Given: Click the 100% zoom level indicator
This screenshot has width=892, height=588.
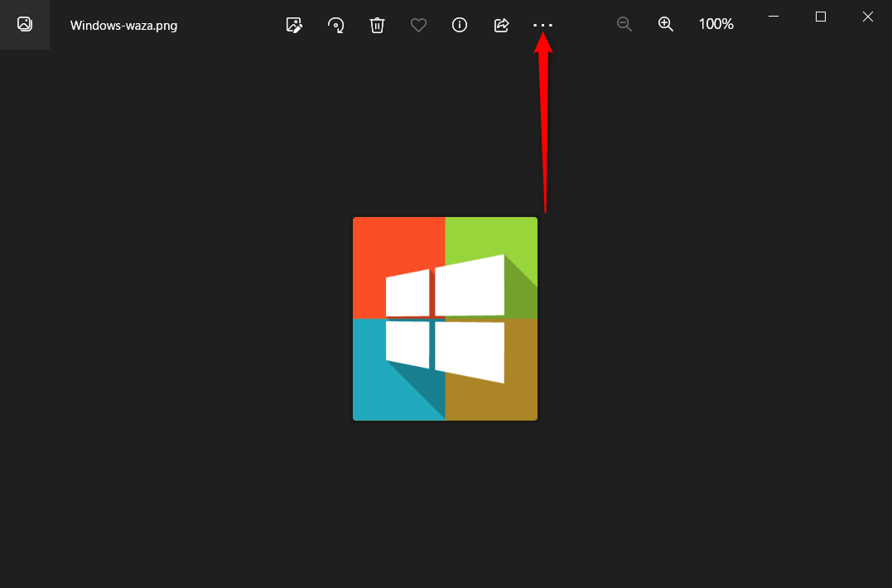Looking at the screenshot, I should pos(716,25).
